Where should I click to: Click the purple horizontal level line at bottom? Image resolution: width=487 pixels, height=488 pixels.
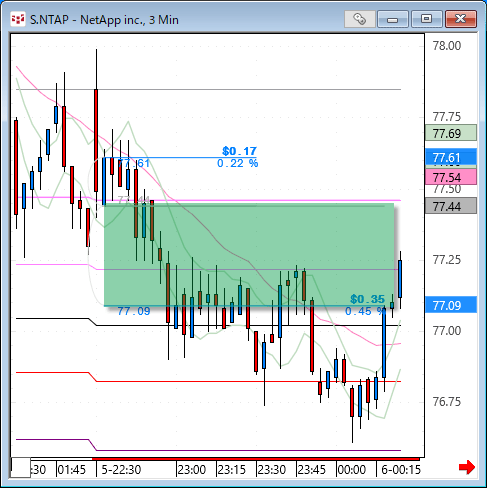(x=248, y=450)
